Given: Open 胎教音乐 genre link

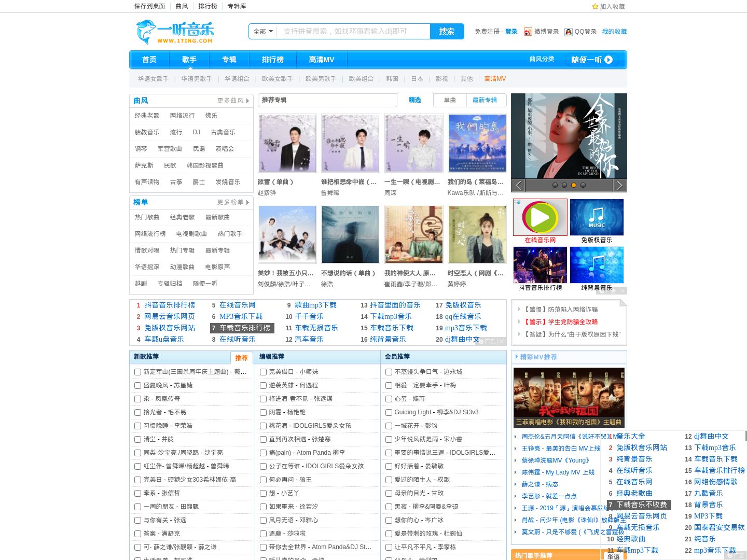Looking at the screenshot, I should 147,132.
